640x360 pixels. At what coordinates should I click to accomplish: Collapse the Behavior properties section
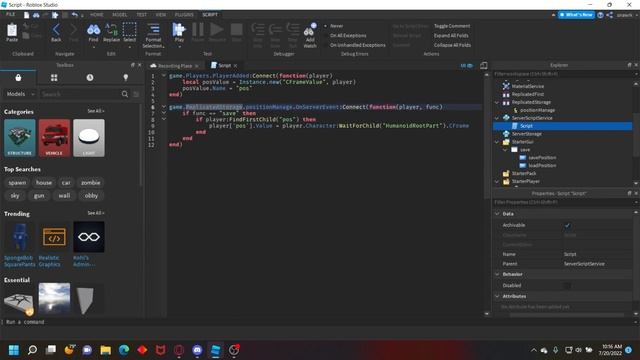[x=497, y=274]
